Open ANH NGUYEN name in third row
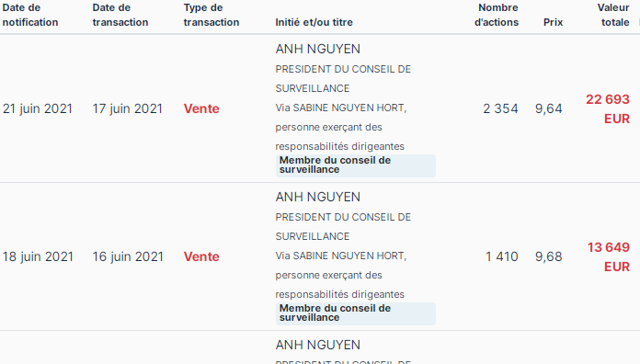This screenshot has width=640, height=364. tap(318, 346)
